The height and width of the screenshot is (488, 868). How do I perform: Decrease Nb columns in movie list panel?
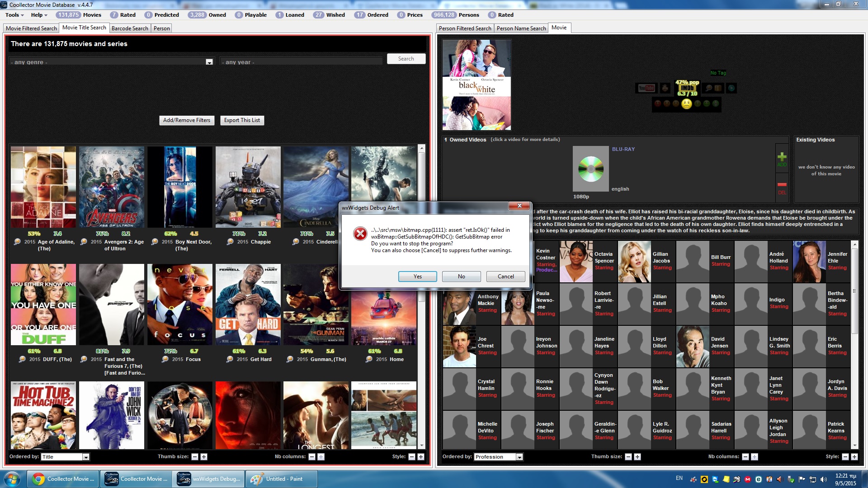[312, 457]
